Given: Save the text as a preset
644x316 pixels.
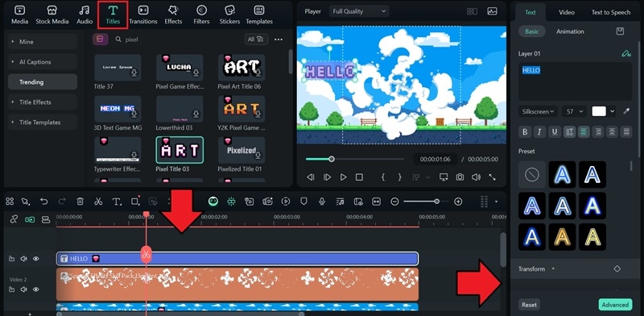Looking at the screenshot, I should click(620, 31).
